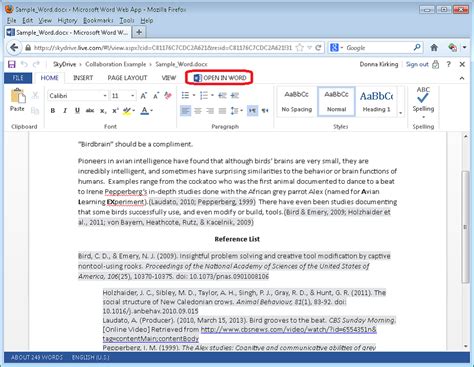The width and height of the screenshot is (474, 367).
Task: Click the Save icon in the quick access bar
Action: click(x=12, y=64)
